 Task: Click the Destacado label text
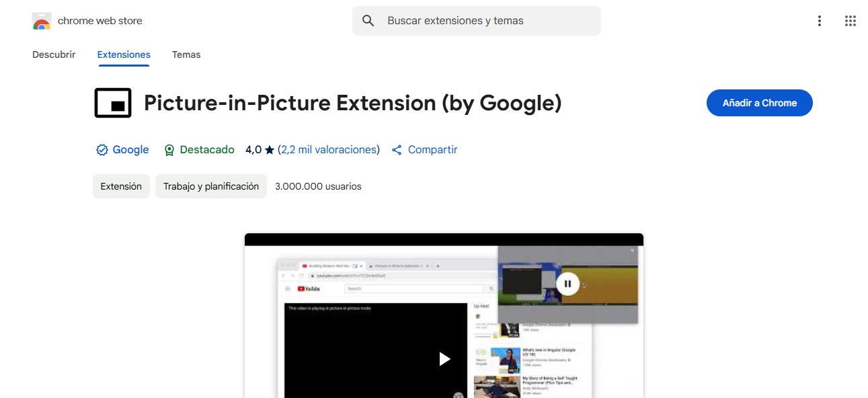click(207, 150)
